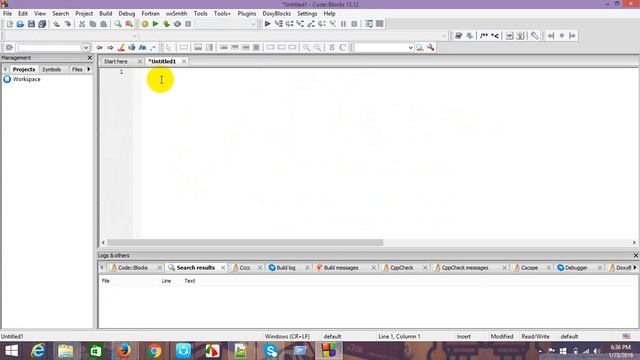Toggle the C comment button
The width and height of the screenshot is (640, 360).
tap(343, 48)
